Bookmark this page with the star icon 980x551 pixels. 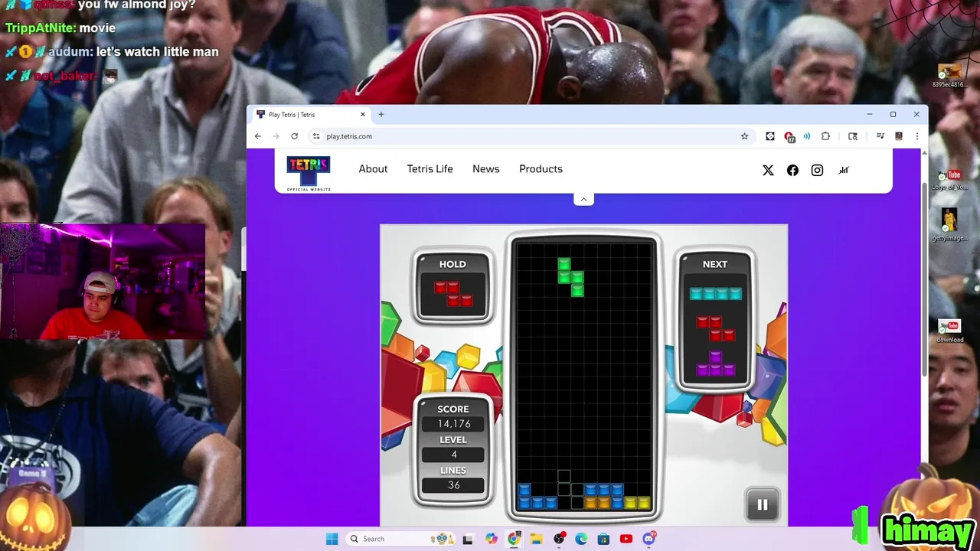(x=744, y=136)
